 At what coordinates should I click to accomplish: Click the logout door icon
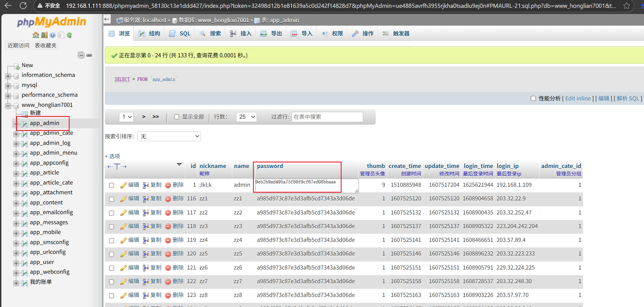(x=44, y=35)
